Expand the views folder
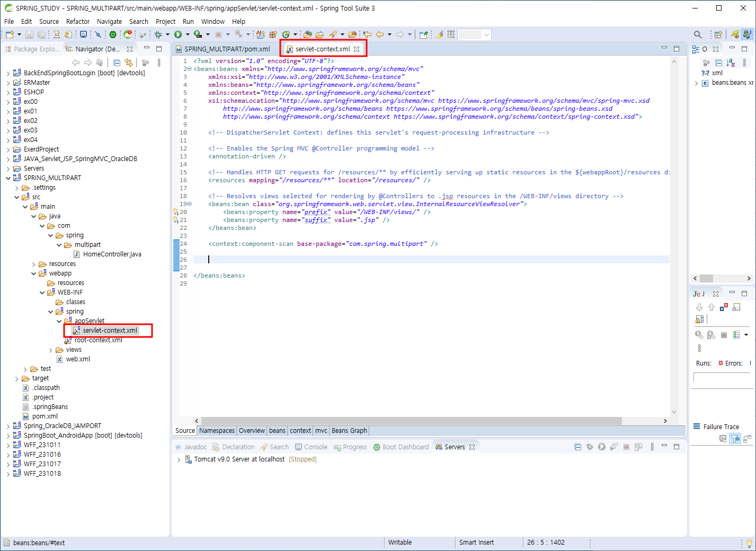756x551 pixels. [51, 350]
